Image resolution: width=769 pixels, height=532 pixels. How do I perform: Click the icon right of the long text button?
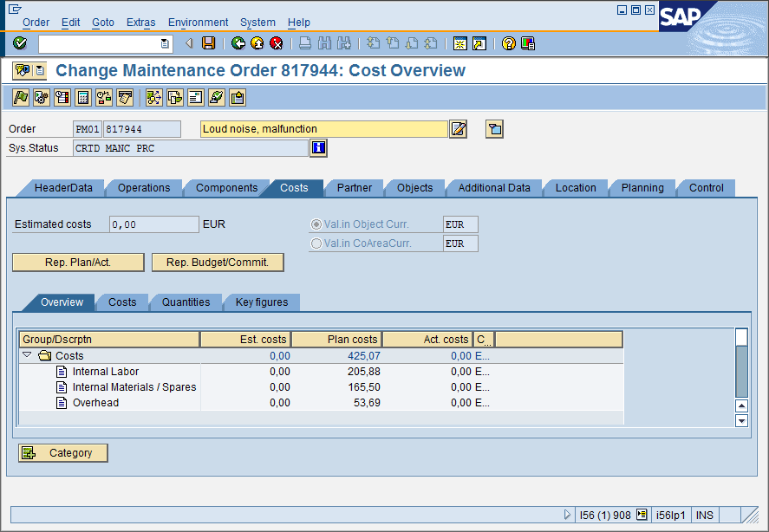click(494, 129)
